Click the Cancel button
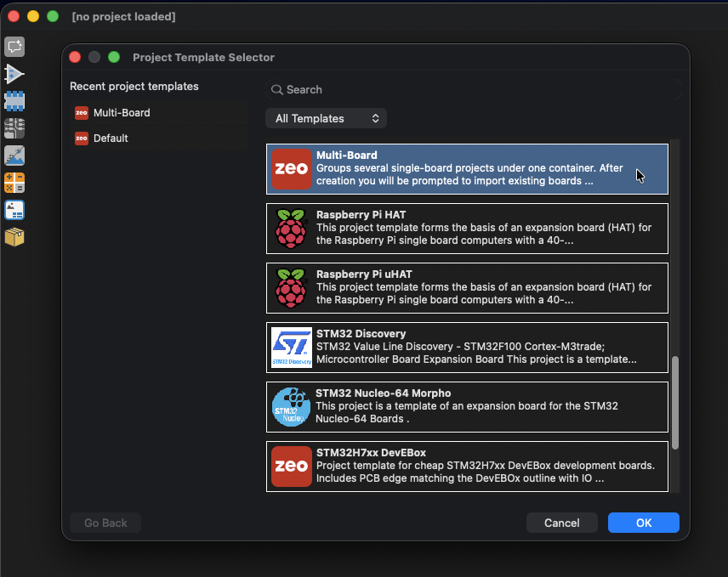The height and width of the screenshot is (577, 728). [x=562, y=523]
